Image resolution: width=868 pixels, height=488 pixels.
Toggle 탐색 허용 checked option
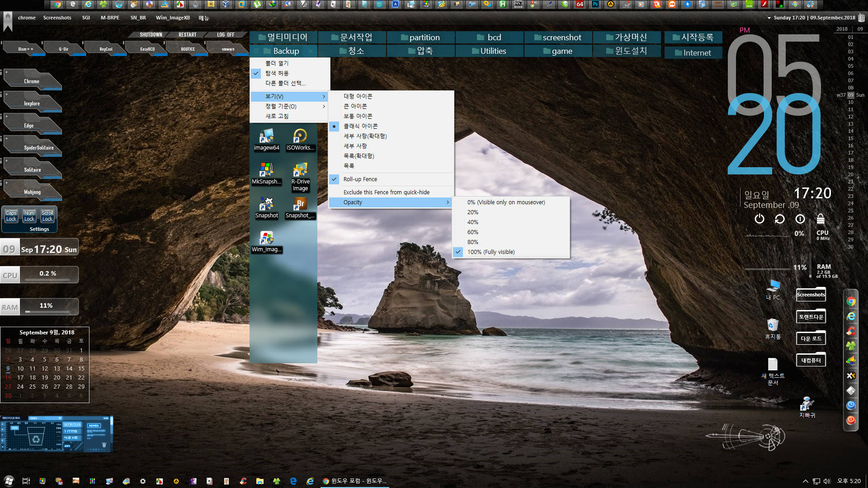pos(289,73)
